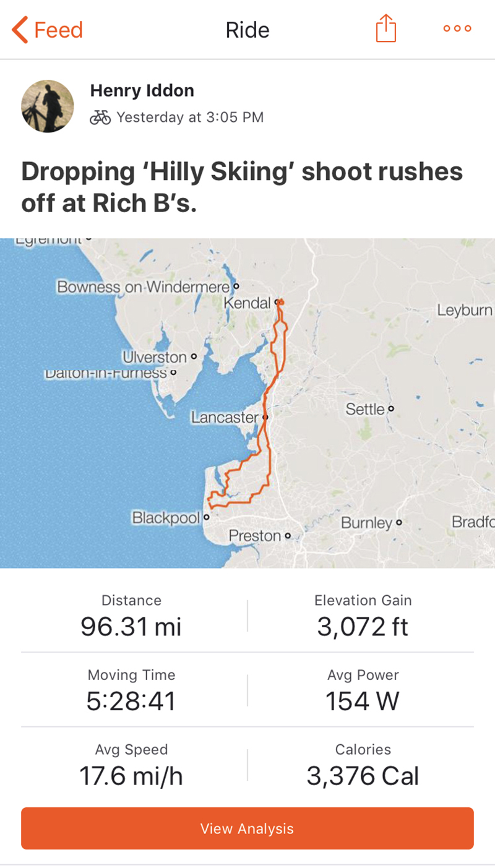Tap the activity title about 'Hilly Skiing'
495x868 pixels.
click(242, 187)
